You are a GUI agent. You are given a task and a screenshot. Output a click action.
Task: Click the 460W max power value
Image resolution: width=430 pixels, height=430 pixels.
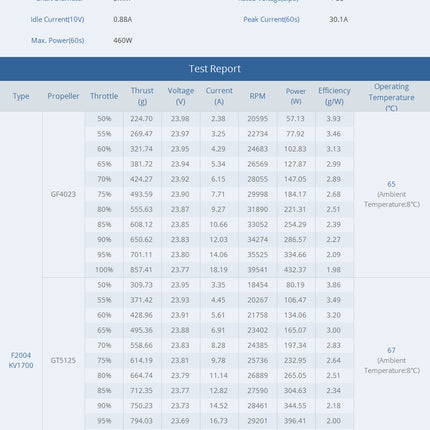[x=123, y=41]
